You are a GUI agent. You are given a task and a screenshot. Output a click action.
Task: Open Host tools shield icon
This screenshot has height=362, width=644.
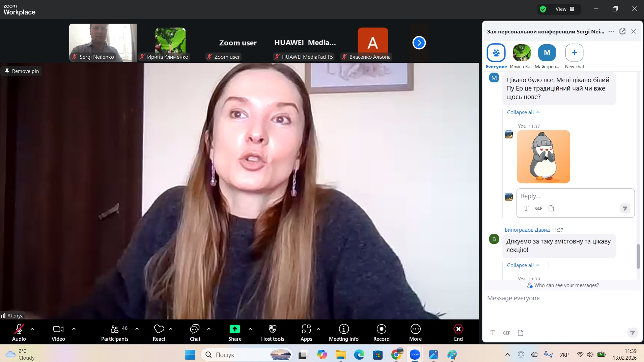coord(273,333)
